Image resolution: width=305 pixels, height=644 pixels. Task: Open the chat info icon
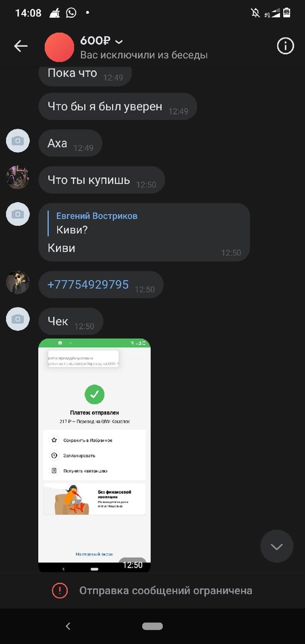(x=285, y=46)
